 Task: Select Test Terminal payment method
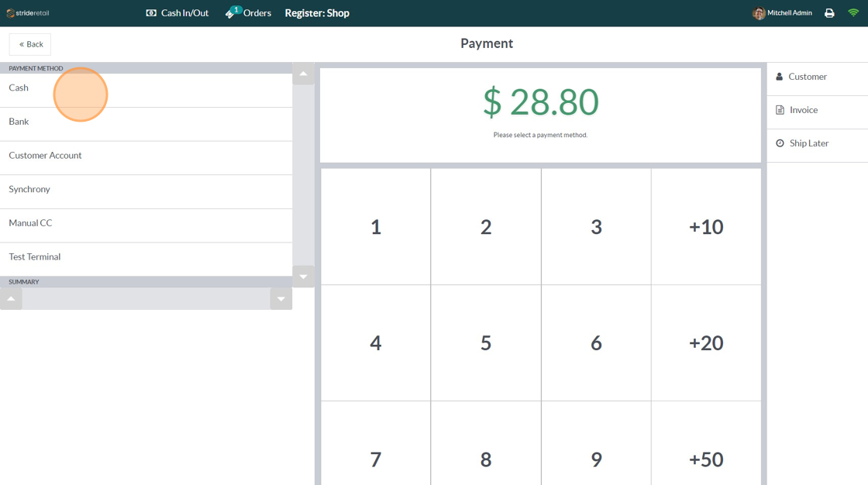tap(146, 259)
